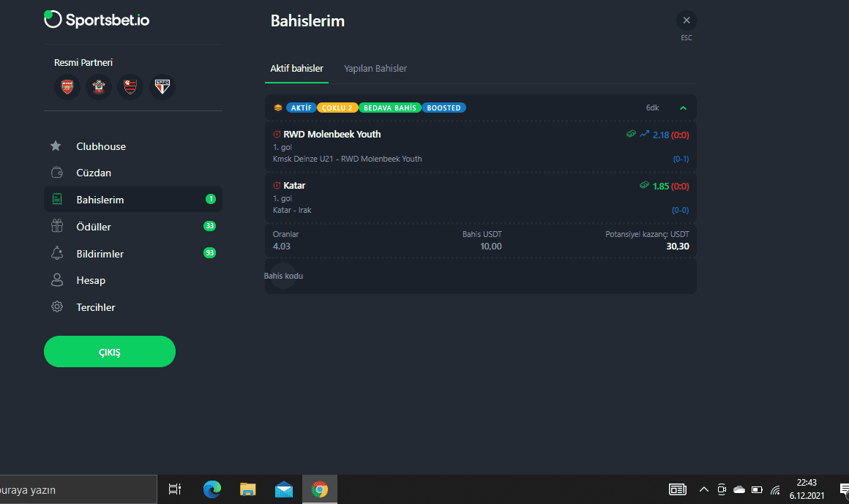Click the 1.85 odds value
This screenshot has width=849, height=504.
(x=661, y=187)
